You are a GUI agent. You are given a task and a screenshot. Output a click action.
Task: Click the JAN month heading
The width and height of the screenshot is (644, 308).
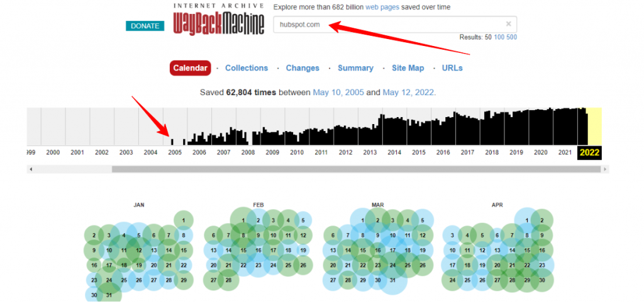click(139, 204)
